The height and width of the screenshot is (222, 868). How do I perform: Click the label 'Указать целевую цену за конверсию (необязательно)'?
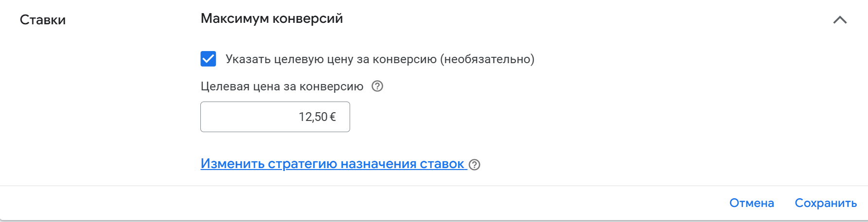(x=379, y=59)
